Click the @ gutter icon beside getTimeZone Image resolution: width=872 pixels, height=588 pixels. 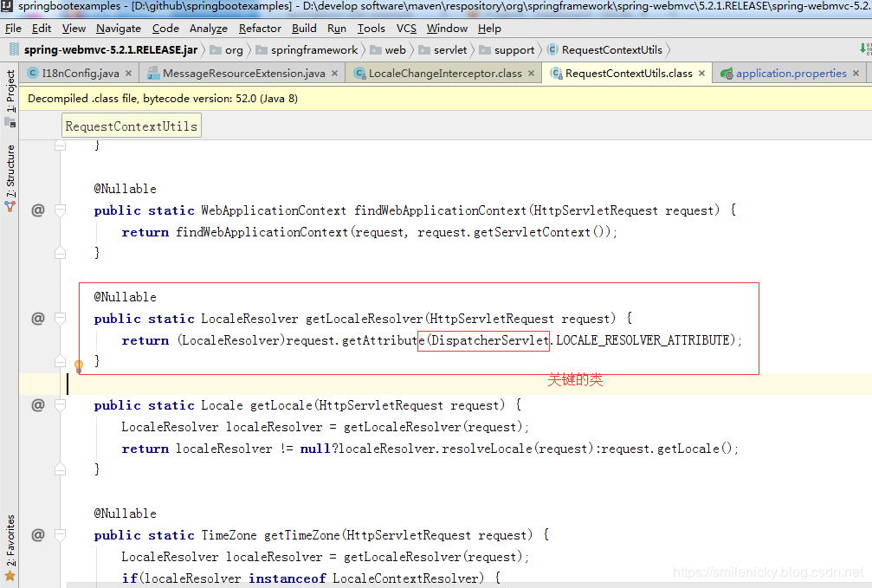coord(38,535)
